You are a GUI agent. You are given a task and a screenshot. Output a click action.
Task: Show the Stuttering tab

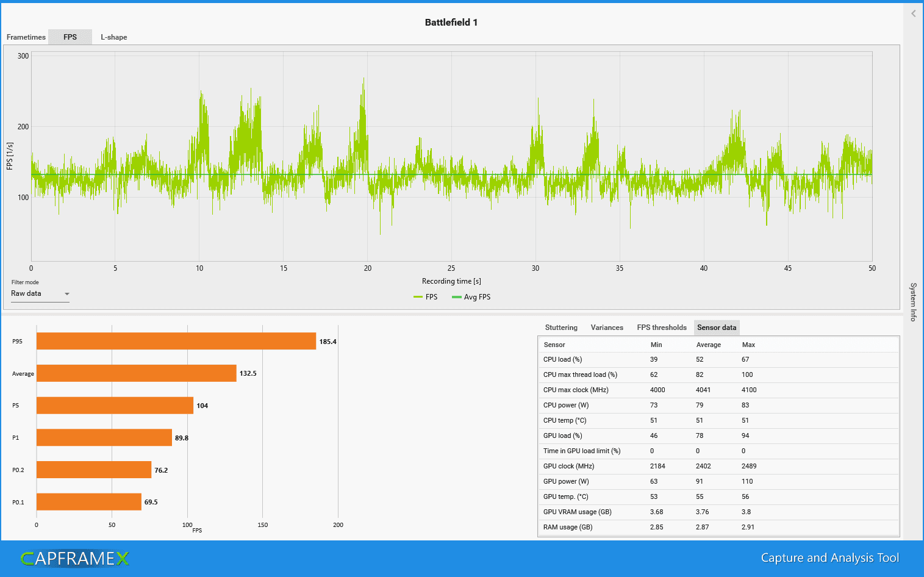561,328
